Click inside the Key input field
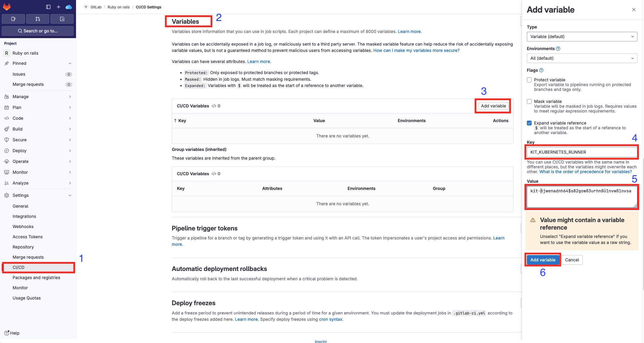Viewport: 644px width, 343px height. [582, 152]
